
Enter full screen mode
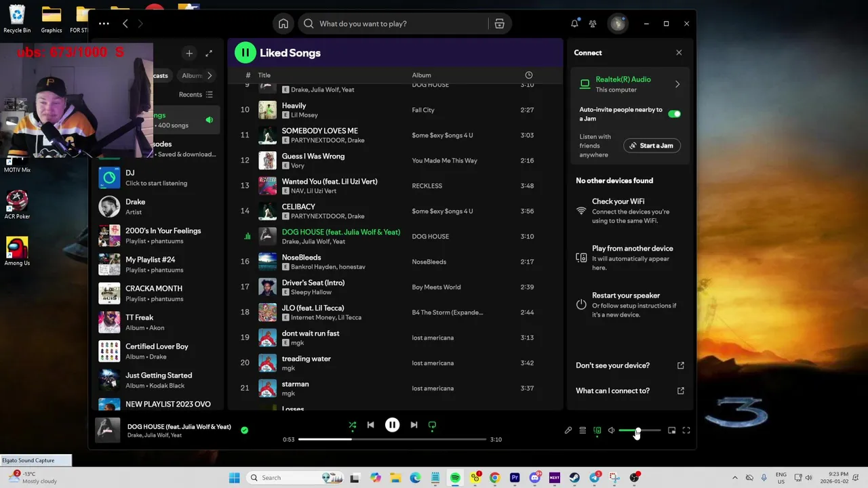pyautogui.click(x=686, y=430)
